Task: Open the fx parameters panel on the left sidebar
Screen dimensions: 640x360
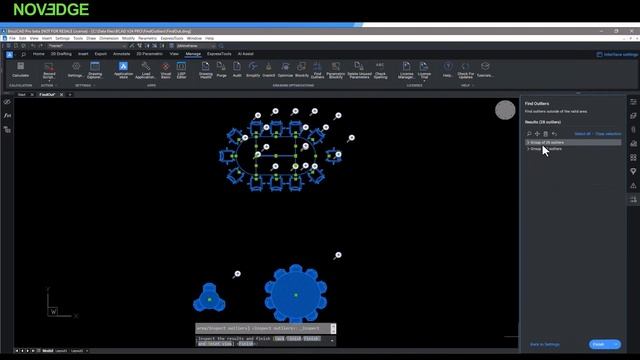Action: point(7,116)
